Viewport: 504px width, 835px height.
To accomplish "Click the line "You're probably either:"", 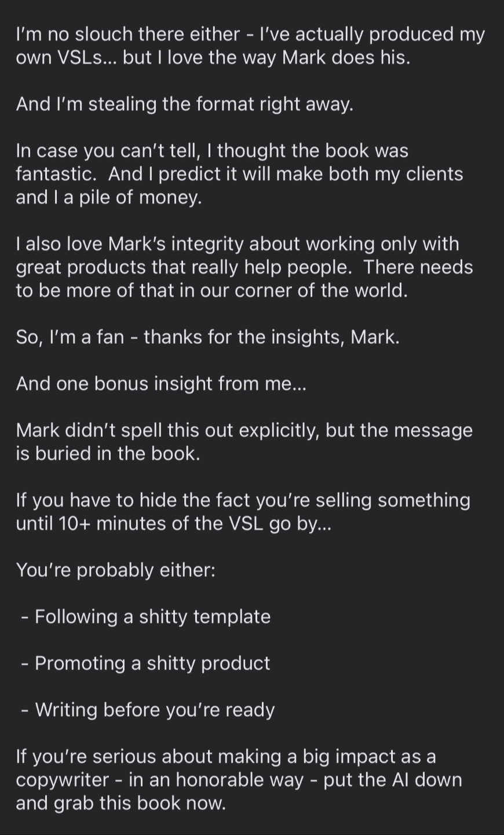I will click(x=116, y=570).
